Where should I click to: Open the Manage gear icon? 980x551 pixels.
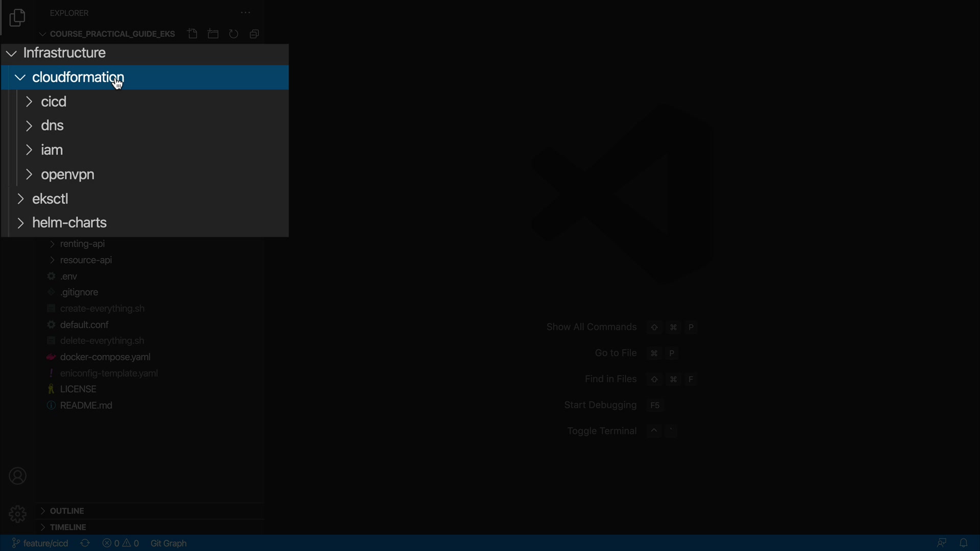click(x=17, y=514)
